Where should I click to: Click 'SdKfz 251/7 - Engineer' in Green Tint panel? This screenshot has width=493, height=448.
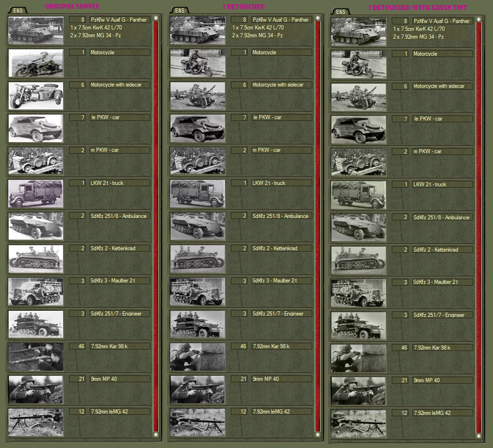(x=443, y=315)
